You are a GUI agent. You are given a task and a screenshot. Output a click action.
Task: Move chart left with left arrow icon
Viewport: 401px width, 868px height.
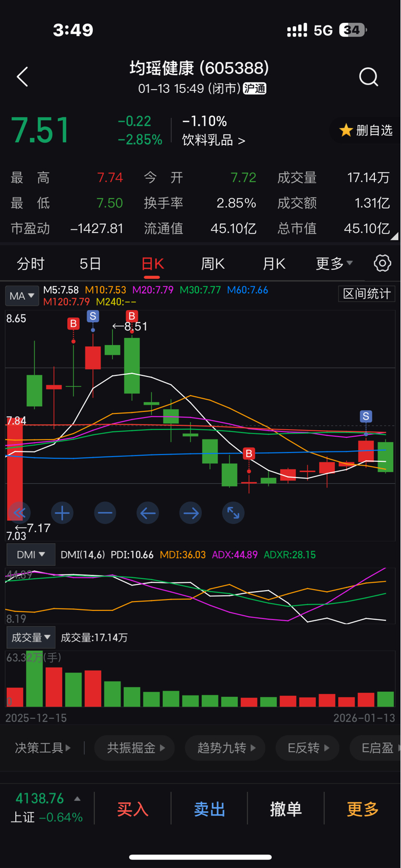tap(148, 513)
